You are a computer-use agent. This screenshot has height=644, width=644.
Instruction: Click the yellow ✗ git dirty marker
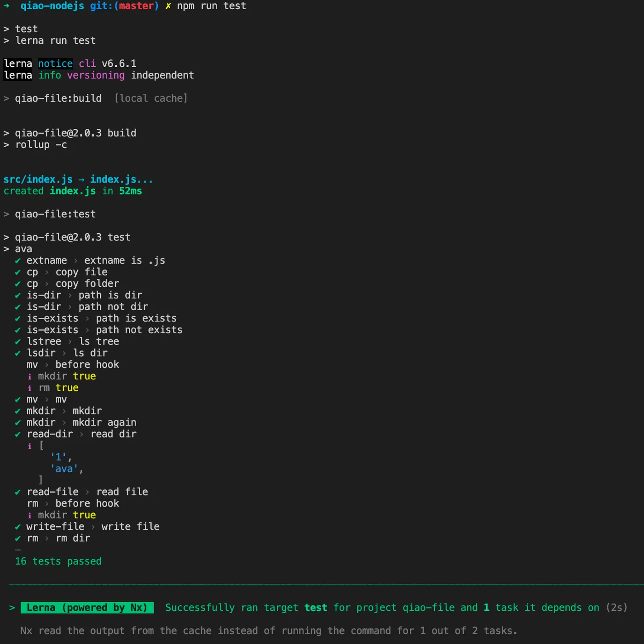168,6
